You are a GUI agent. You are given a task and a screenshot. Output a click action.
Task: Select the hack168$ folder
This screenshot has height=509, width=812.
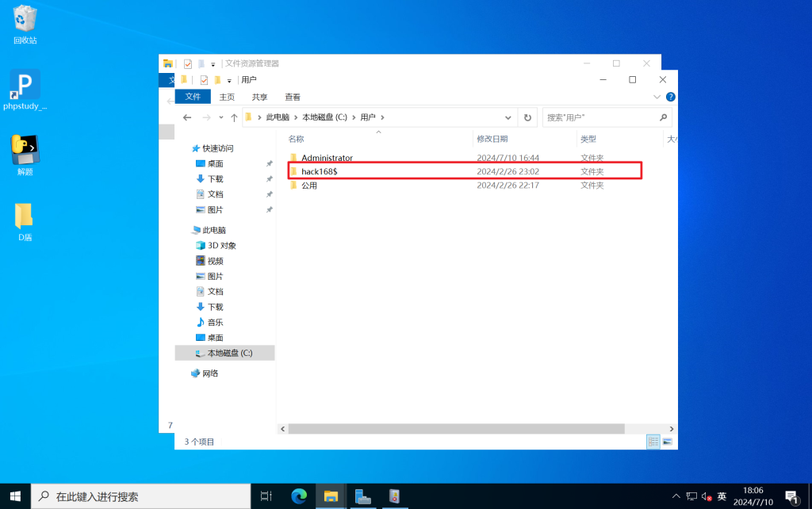click(x=320, y=171)
